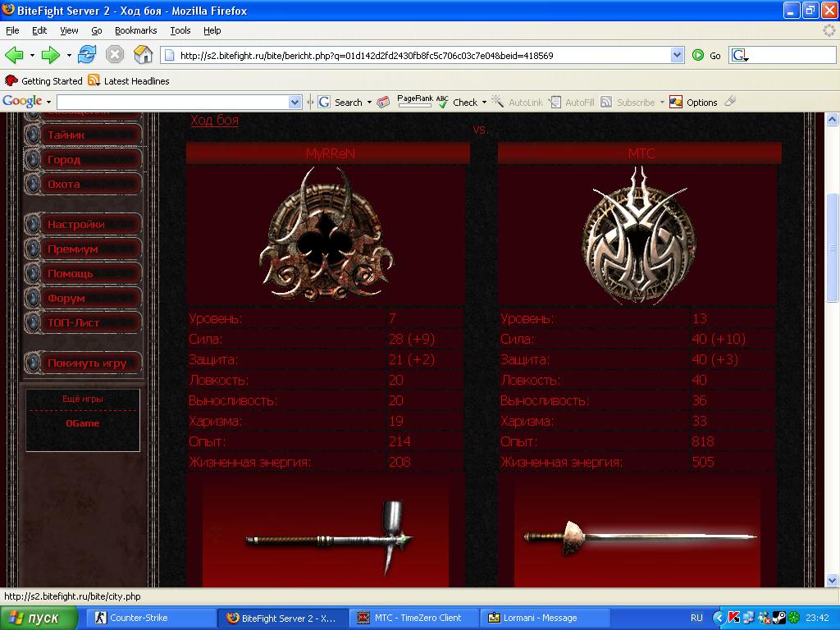Open the File menu
This screenshot has width=840, height=630.
tap(12, 30)
